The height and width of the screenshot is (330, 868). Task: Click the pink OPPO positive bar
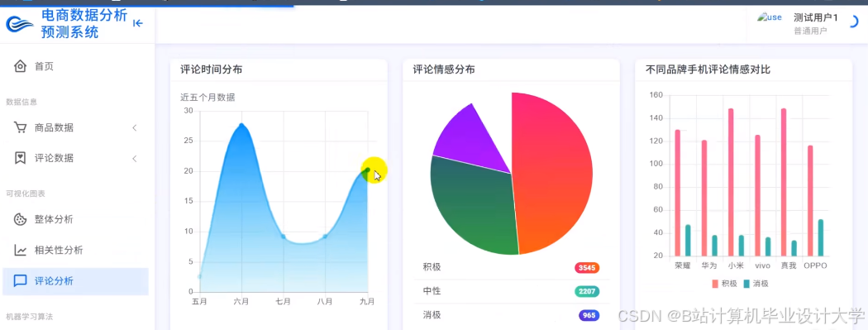(810, 200)
